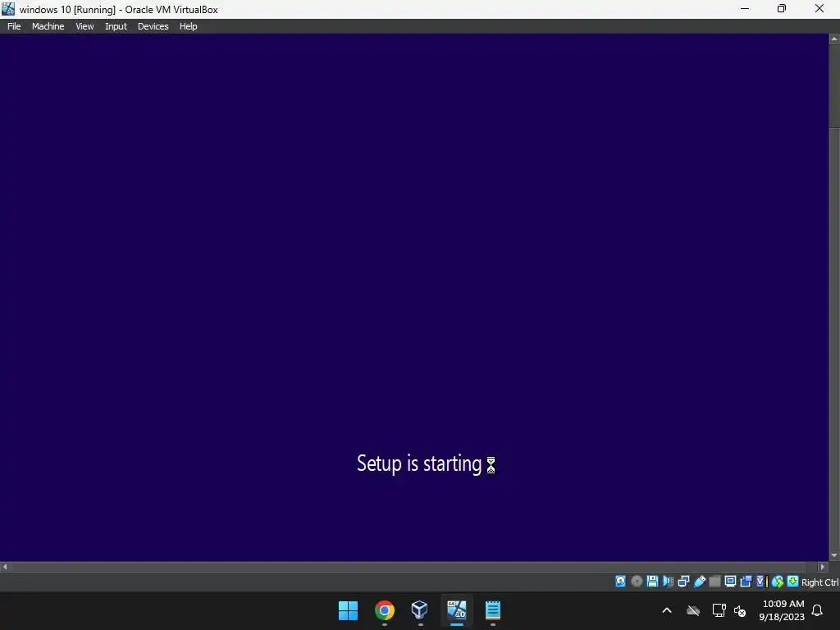Click the network tray icon
Image resolution: width=840 pixels, height=630 pixels.
pos(719,610)
